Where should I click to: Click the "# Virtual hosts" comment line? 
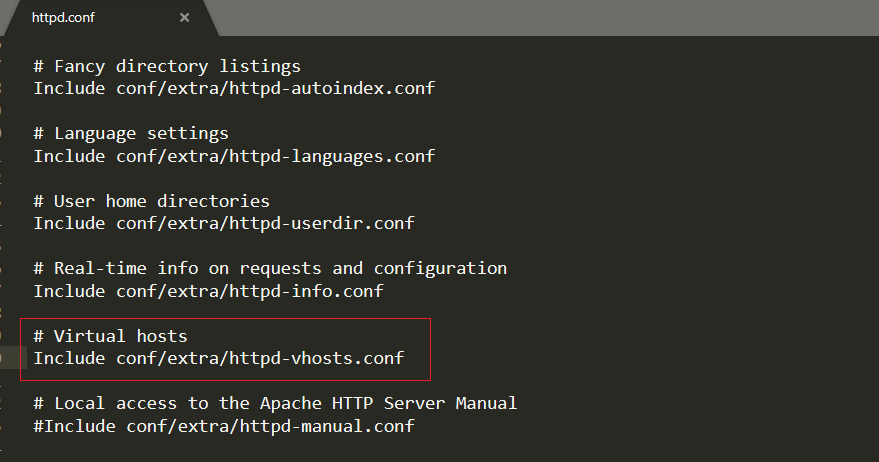click(110, 336)
